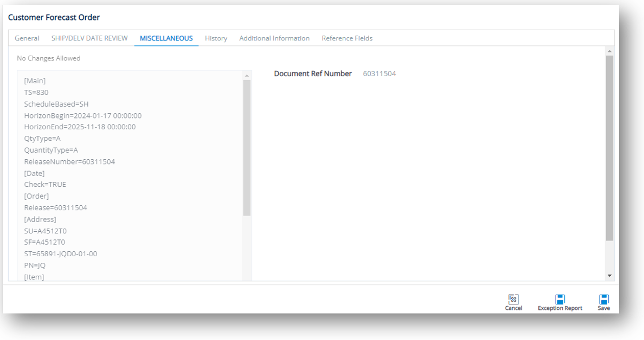Image resolution: width=644 pixels, height=340 pixels.
Task: Click the Customer Forecast Order title
Action: (54, 17)
